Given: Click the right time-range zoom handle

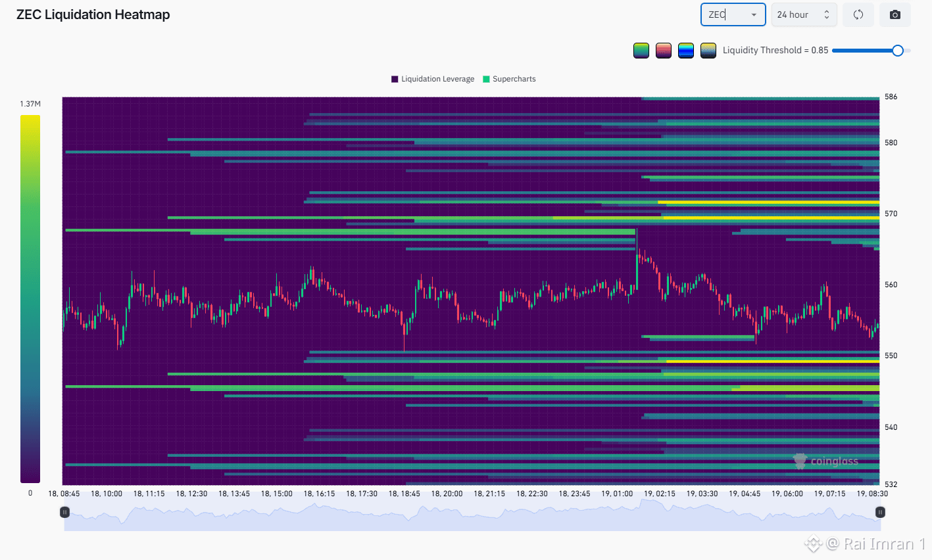Looking at the screenshot, I should (880, 512).
